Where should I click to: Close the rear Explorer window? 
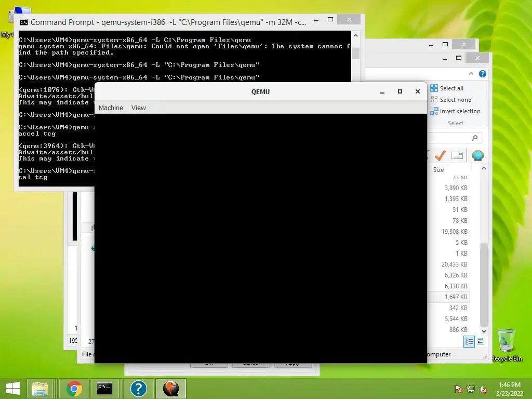[464, 45]
